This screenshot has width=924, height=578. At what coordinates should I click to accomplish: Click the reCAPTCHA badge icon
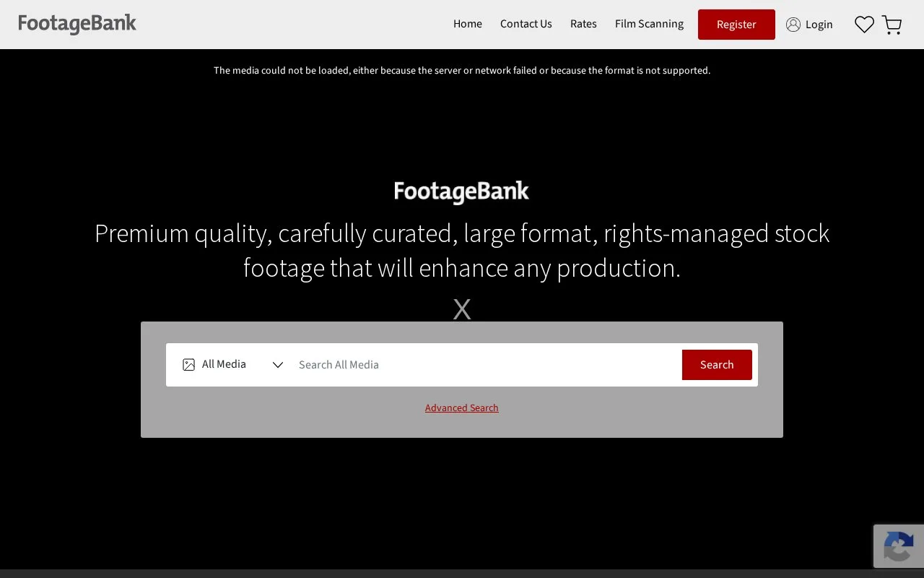click(899, 546)
